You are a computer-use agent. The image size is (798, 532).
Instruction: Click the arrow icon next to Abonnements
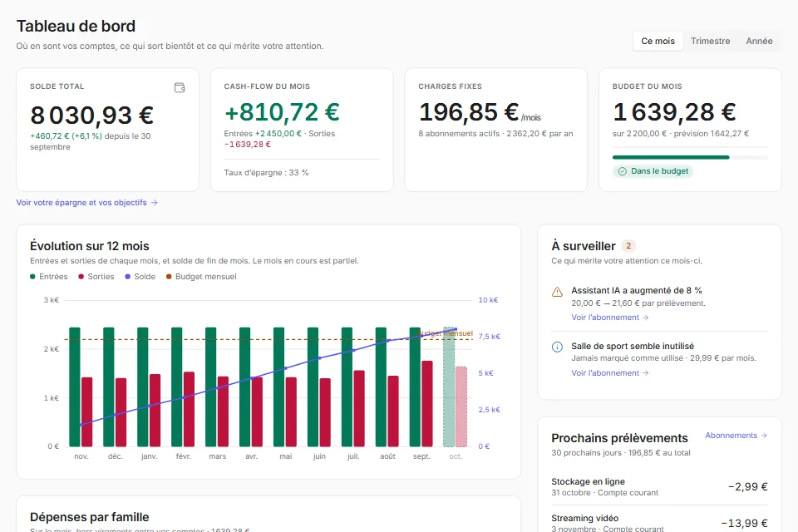764,436
